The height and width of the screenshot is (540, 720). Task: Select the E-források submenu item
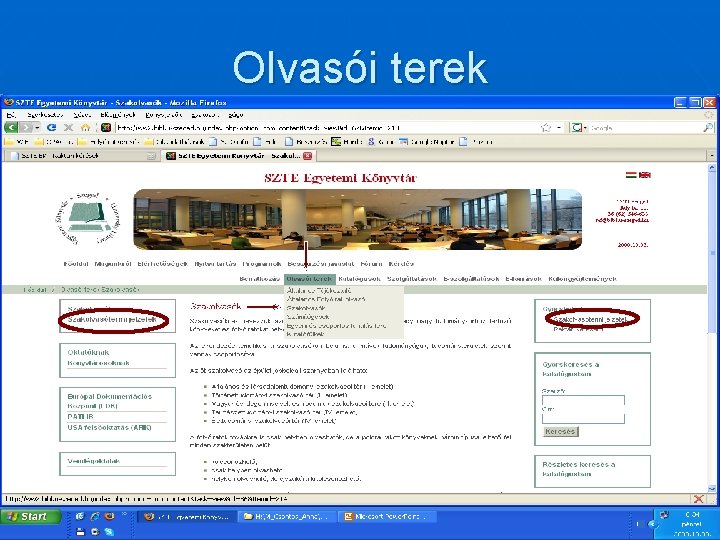click(x=523, y=279)
